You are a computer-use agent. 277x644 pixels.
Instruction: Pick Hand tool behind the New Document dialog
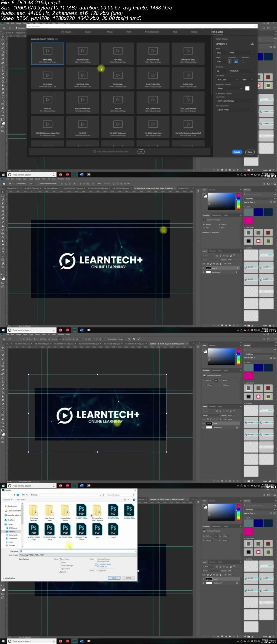coord(3,108)
